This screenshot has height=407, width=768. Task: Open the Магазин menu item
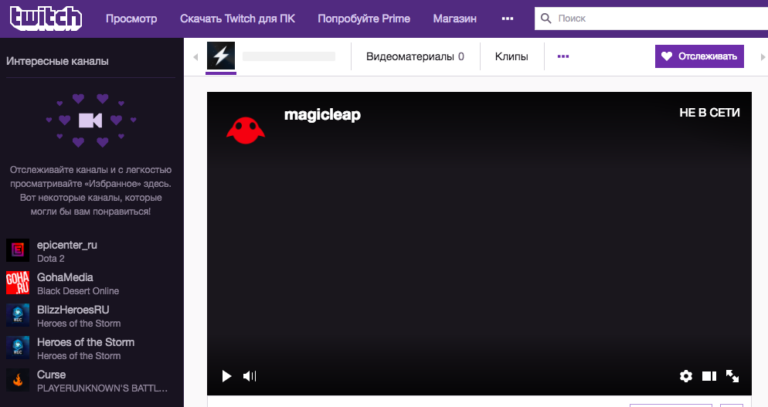point(455,19)
